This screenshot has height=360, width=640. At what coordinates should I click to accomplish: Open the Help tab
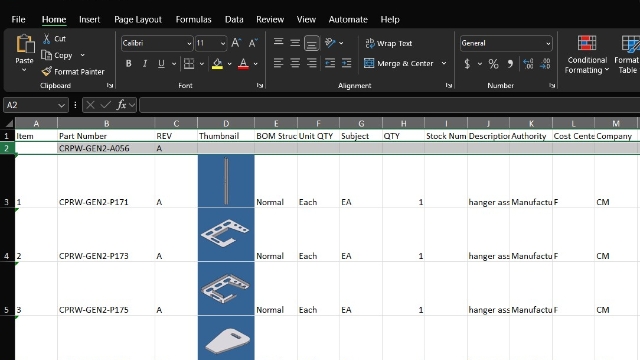pyautogui.click(x=390, y=19)
